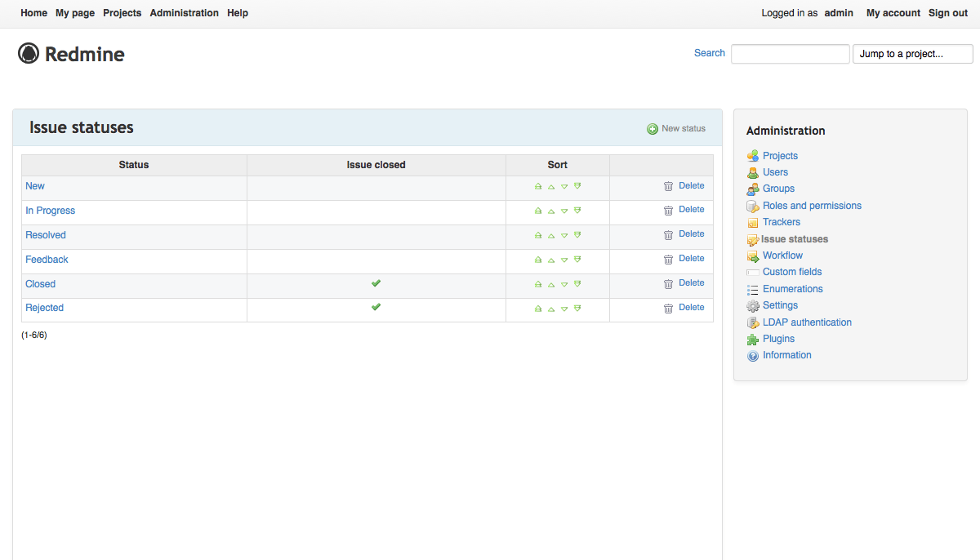Sign out of Redmine
This screenshot has height=560, width=980.
948,13
